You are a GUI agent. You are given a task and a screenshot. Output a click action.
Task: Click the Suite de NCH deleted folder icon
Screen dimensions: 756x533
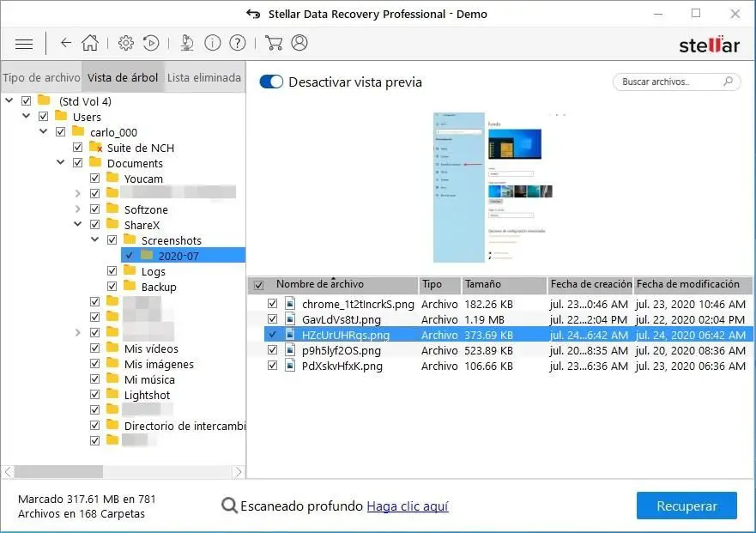95,147
